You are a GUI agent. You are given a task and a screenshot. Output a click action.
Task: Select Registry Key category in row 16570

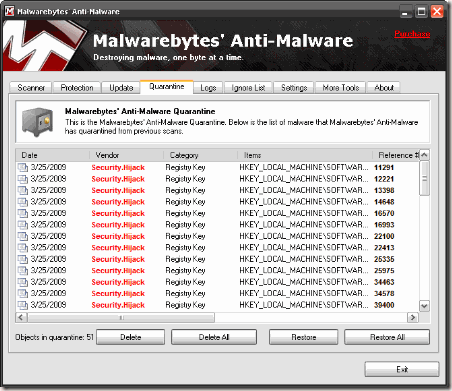click(185, 213)
